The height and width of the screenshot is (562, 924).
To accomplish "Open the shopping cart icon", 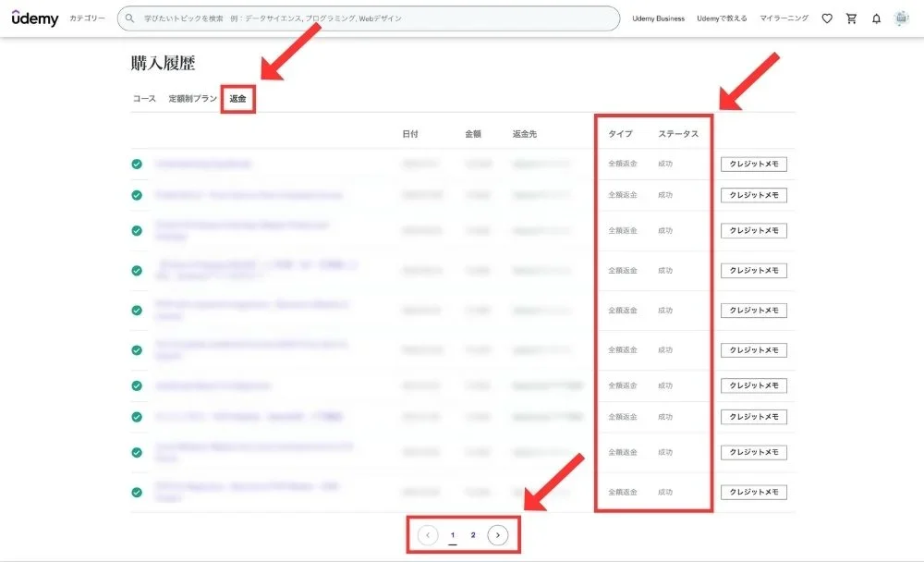I will pos(852,18).
